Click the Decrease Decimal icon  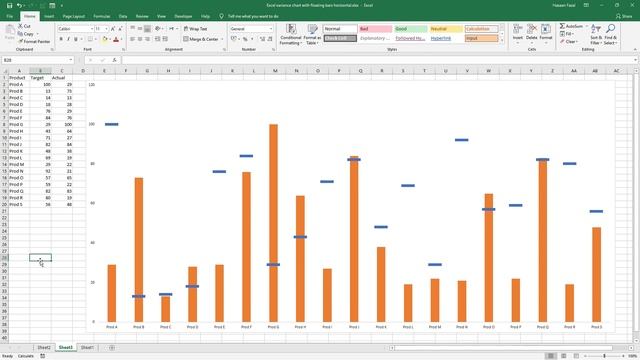(270, 39)
